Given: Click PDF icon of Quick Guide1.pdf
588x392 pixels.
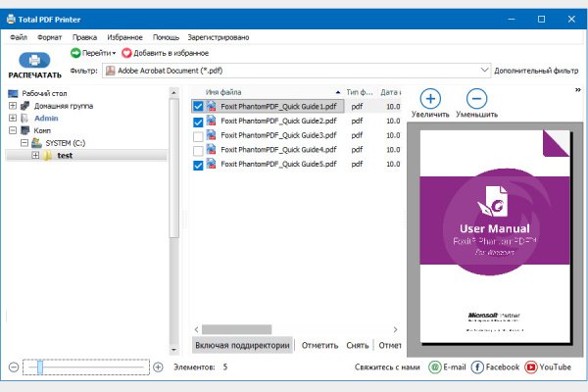Looking at the screenshot, I should coord(212,106).
